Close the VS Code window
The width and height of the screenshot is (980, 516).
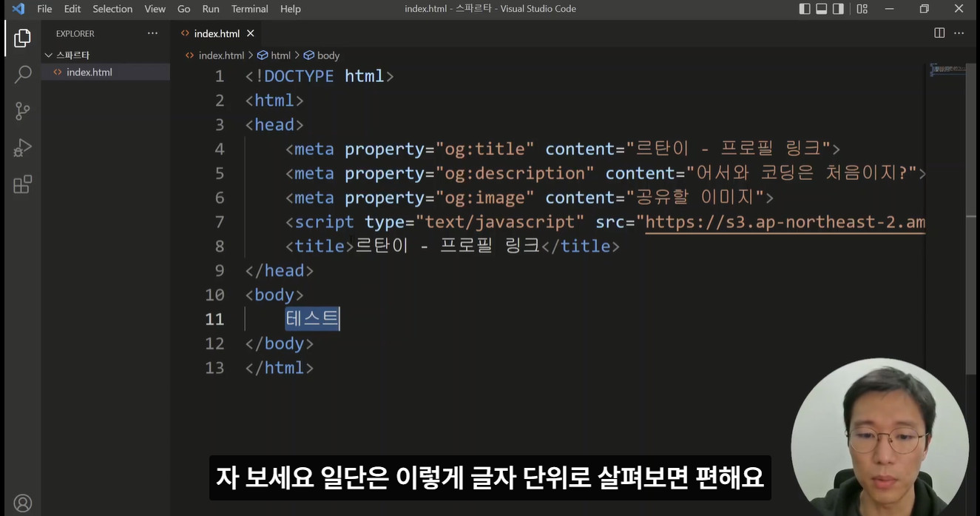[959, 9]
